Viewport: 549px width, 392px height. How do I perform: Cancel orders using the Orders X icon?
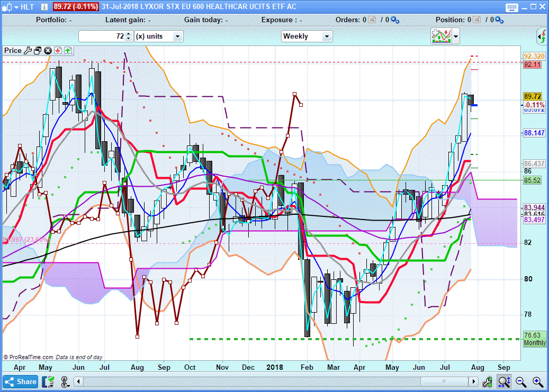(x=372, y=20)
